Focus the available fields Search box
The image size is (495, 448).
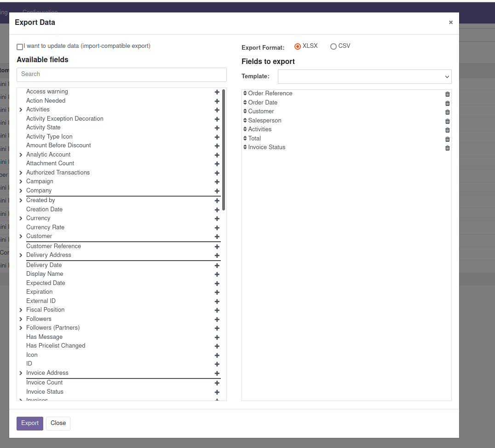point(121,75)
